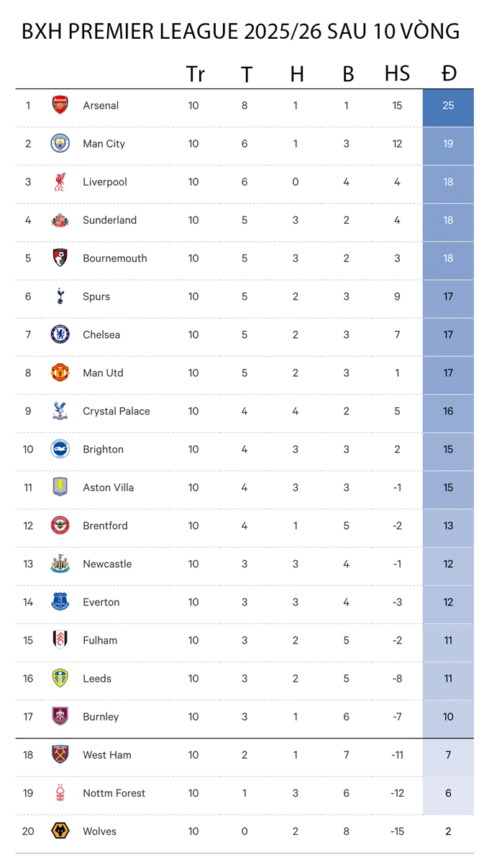This screenshot has width=489, height=868.
Task: Select the West Ham club badge
Action: click(60, 754)
